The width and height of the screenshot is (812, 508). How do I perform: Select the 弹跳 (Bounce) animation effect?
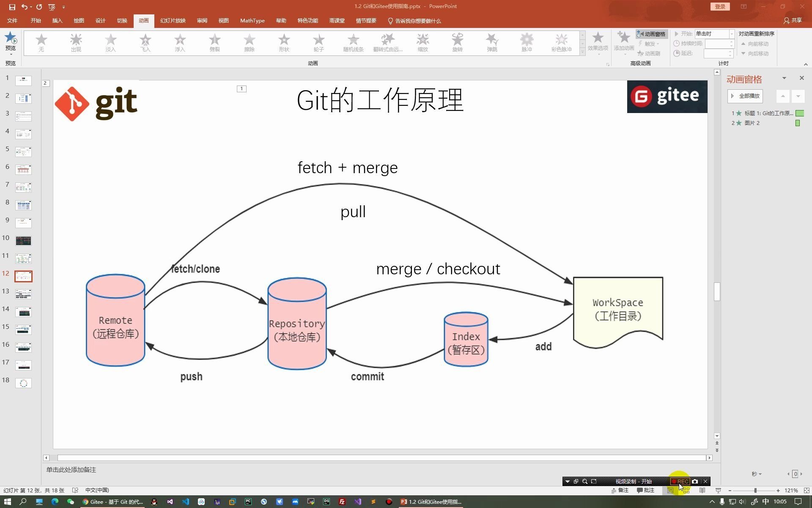492,42
